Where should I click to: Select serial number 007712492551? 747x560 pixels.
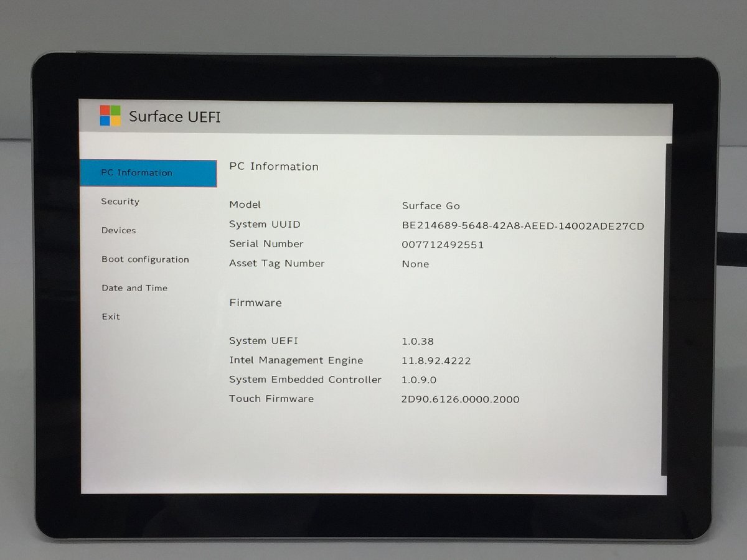coord(443,245)
